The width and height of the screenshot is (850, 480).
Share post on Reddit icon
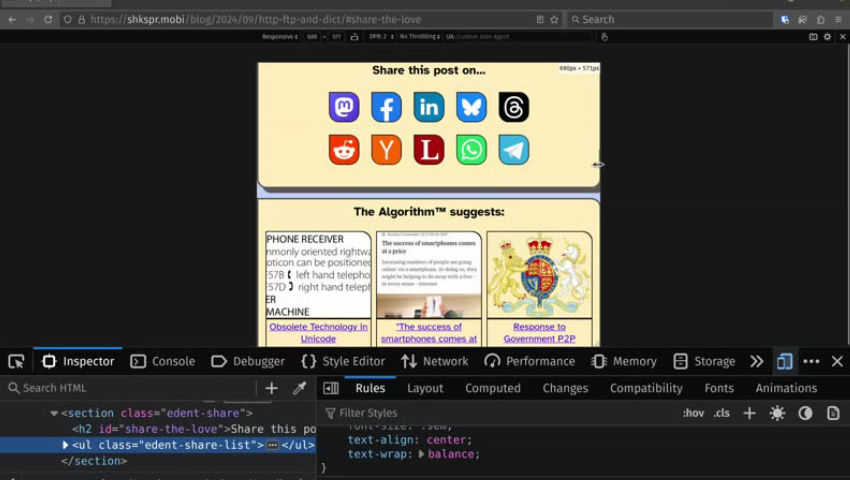[344, 150]
